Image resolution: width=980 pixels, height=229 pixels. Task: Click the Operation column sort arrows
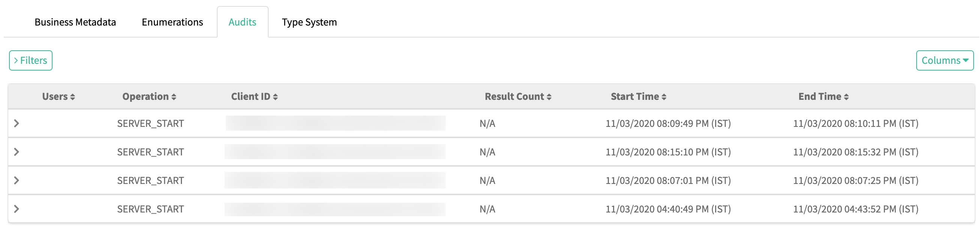coord(173,97)
